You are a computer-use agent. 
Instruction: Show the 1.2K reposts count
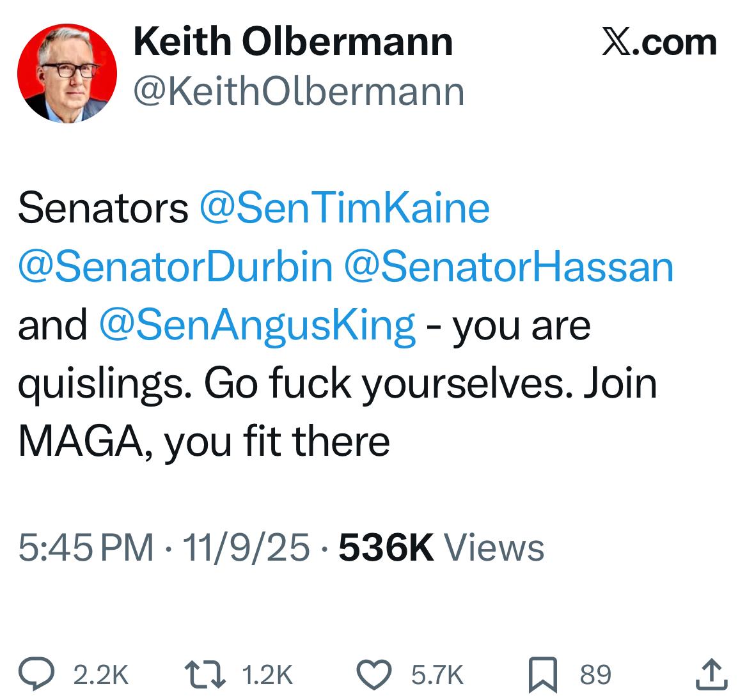[268, 675]
